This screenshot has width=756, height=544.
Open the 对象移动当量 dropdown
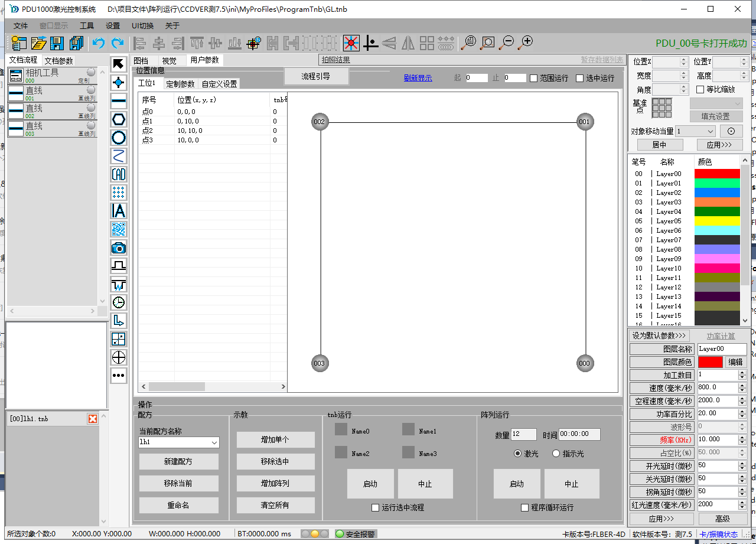[x=710, y=131]
